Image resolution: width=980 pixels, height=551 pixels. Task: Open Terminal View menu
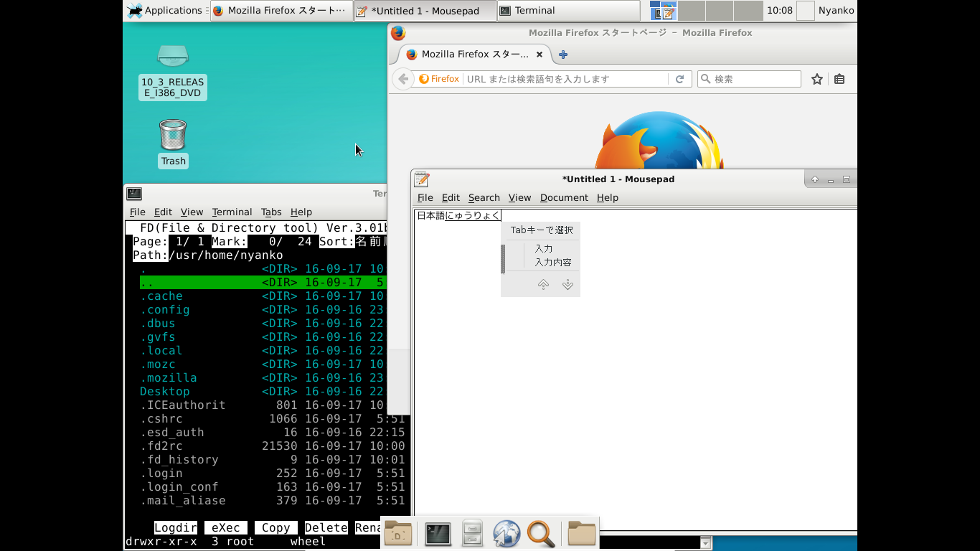[x=192, y=212]
